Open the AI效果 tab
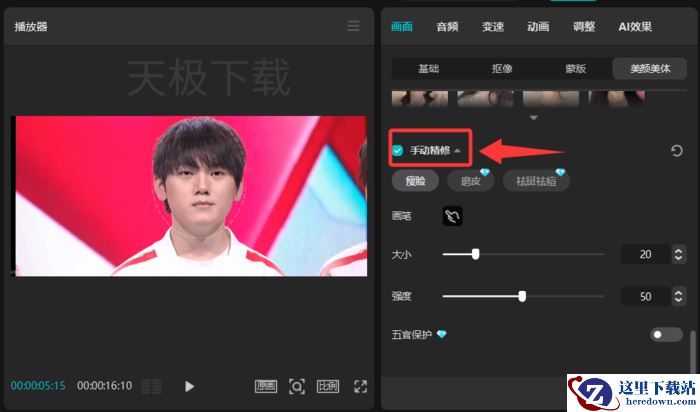The image size is (700, 412). [635, 27]
